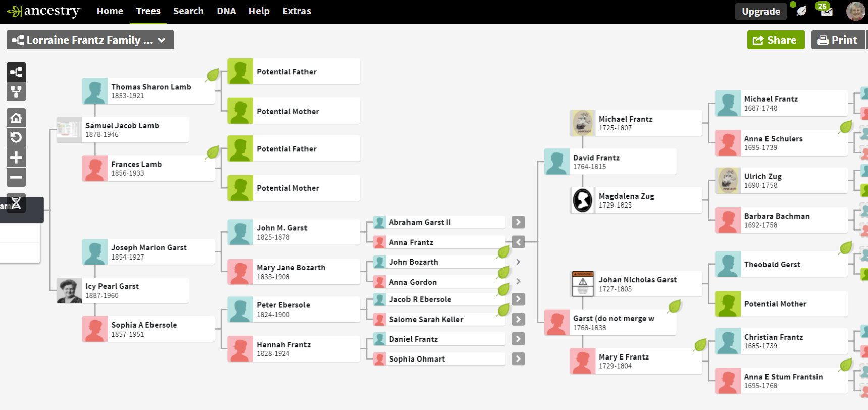This screenshot has height=410, width=868.
Task: Open the Search menu in navigation bar
Action: (188, 11)
